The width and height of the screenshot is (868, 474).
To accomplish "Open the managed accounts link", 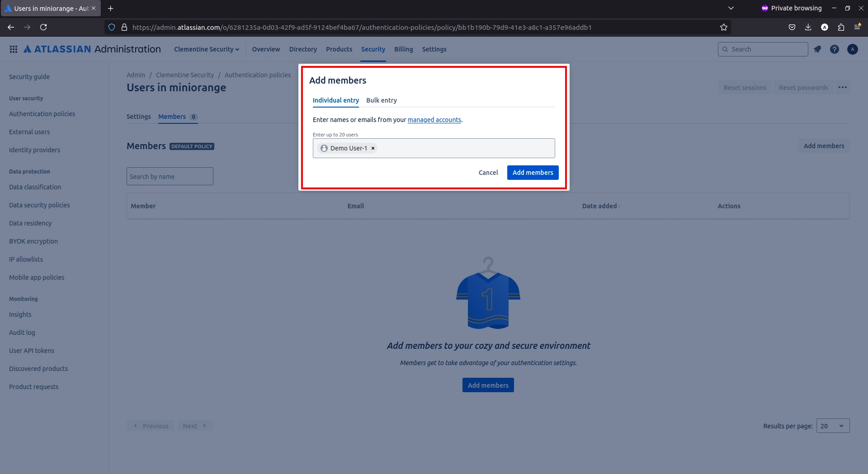I will pos(434,120).
